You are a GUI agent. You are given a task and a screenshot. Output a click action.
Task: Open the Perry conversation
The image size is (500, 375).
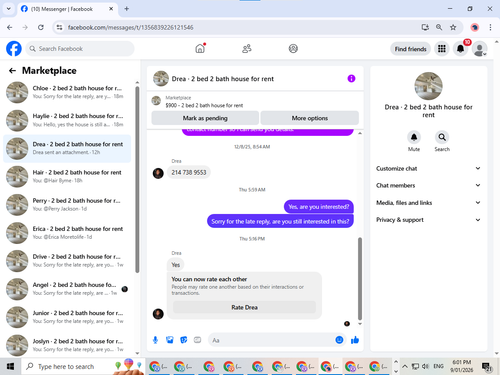tap(67, 205)
